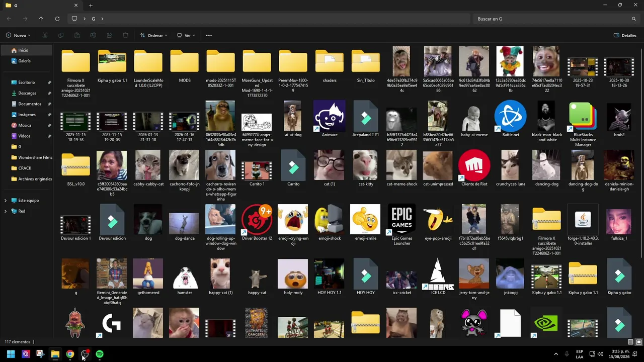
Task: Open Música in the navigation pane
Action: tap(26, 125)
